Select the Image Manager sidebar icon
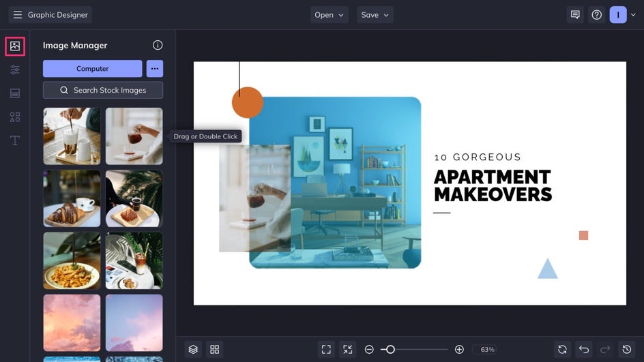This screenshot has height=362, width=644. click(15, 46)
